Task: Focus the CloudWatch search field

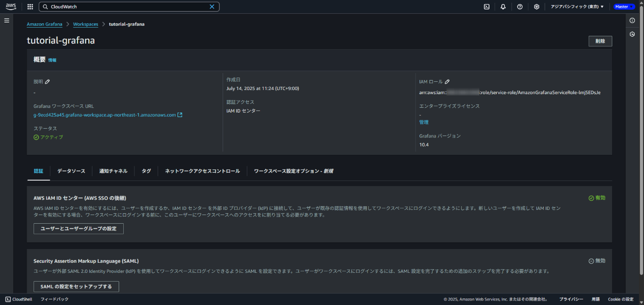Action: pos(129,7)
